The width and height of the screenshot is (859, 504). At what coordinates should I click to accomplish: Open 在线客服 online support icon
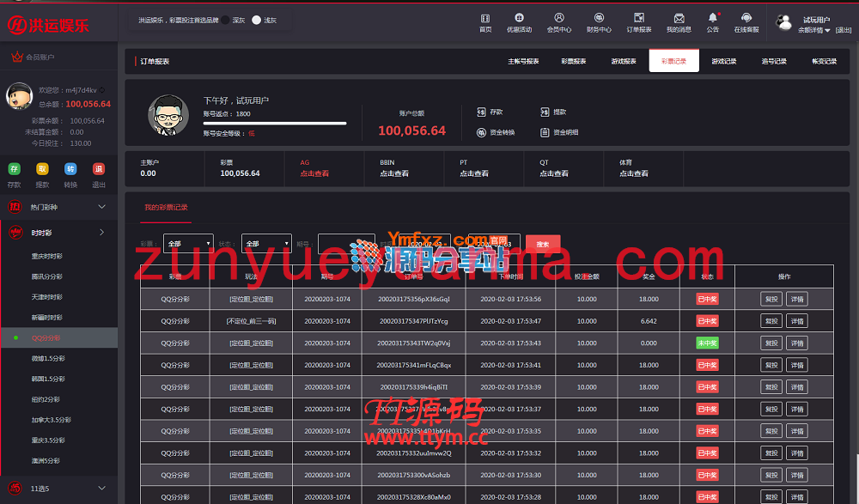tap(746, 18)
